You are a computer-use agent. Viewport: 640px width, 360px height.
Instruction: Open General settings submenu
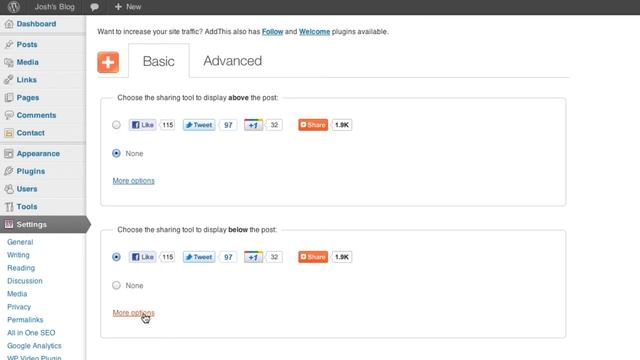pyautogui.click(x=20, y=242)
